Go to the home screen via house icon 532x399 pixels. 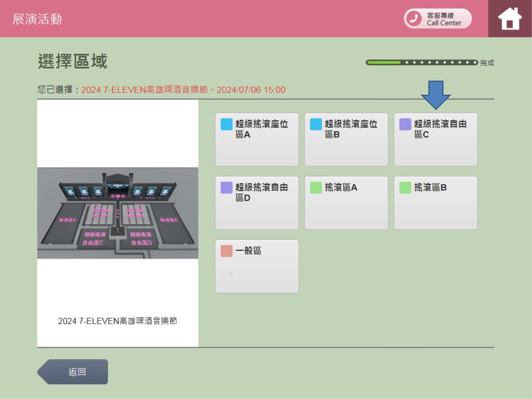coord(510,19)
